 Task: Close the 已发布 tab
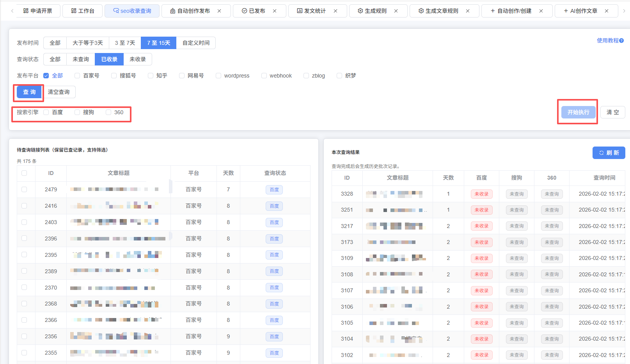tap(275, 11)
